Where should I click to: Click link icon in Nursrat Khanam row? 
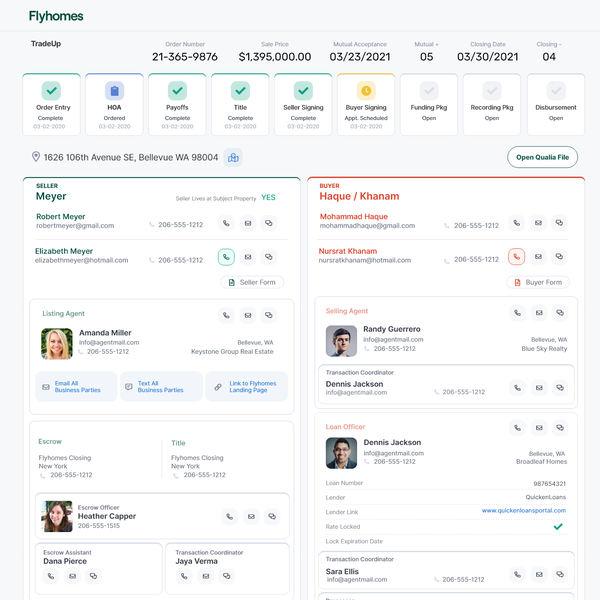click(559, 256)
